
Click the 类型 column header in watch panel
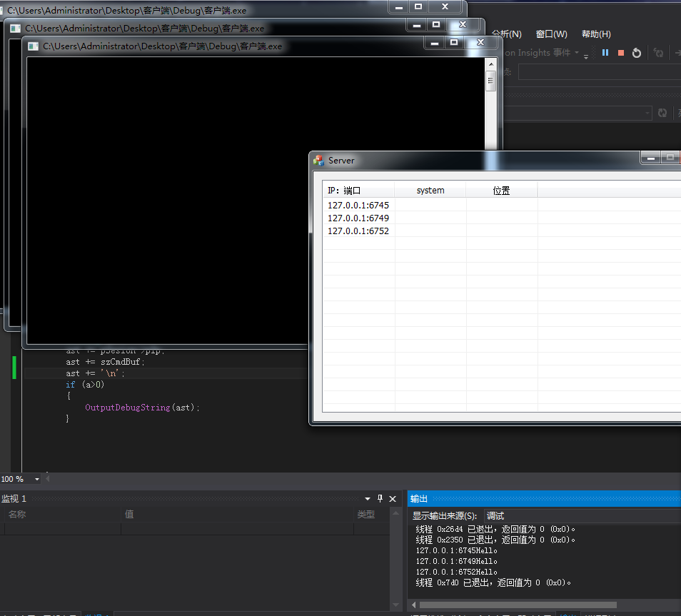(372, 515)
